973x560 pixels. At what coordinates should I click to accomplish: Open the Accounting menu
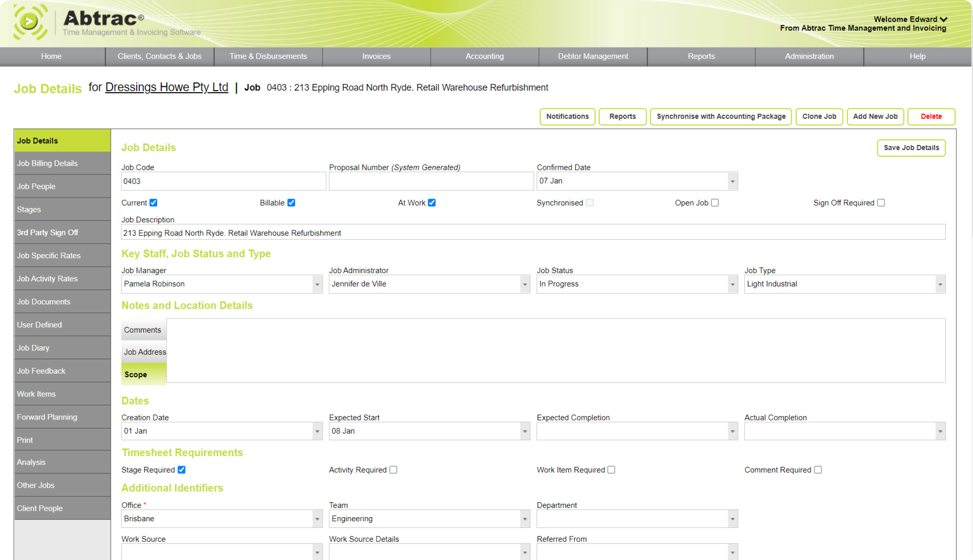tap(485, 56)
